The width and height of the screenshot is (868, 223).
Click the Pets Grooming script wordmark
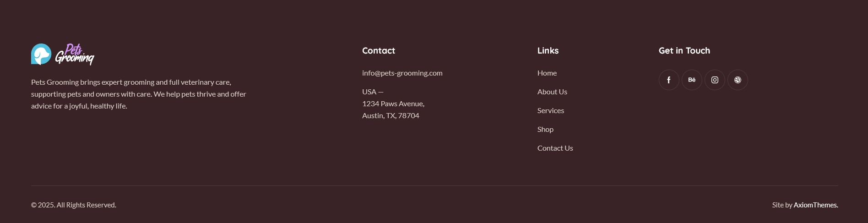75,54
